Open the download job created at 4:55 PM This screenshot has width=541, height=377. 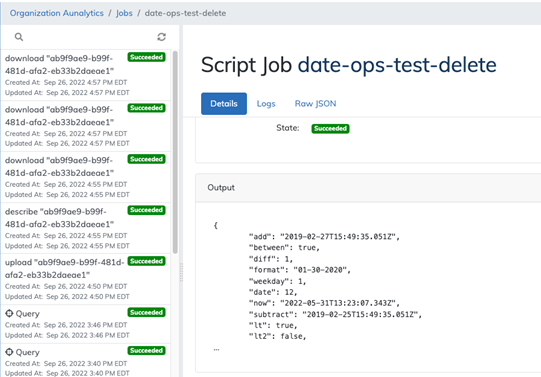(86, 177)
